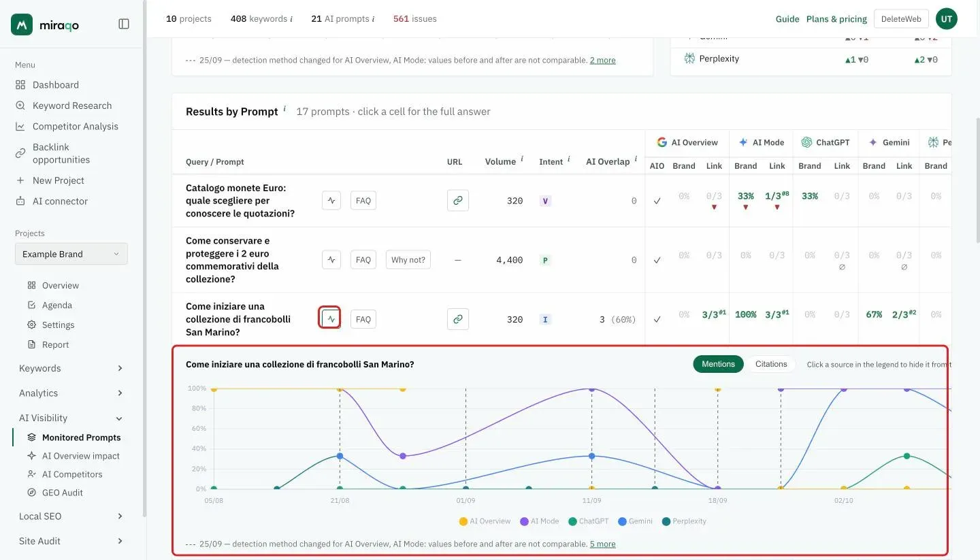Image resolution: width=980 pixels, height=560 pixels.
Task: Click the AI Overview column header
Action: [x=687, y=142]
